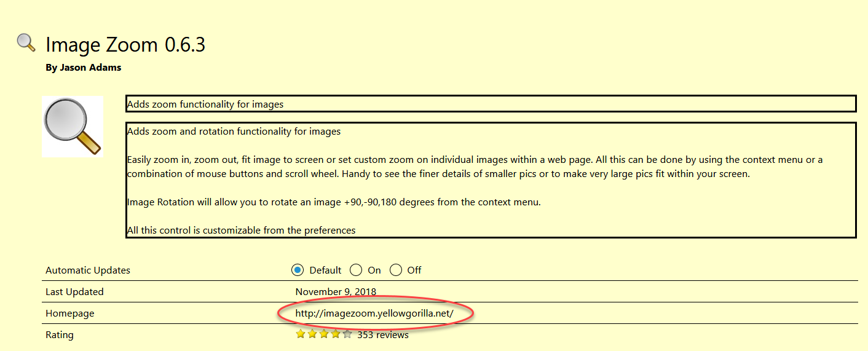The height and width of the screenshot is (351, 868).
Task: Open the imagezoom.yellowgorilla.net homepage link
Action: pyautogui.click(x=374, y=313)
